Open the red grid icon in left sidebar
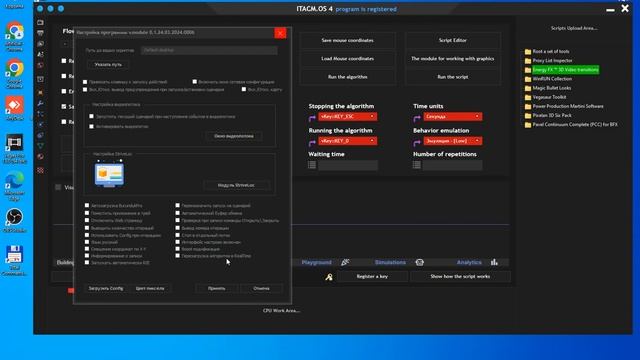 40,170
